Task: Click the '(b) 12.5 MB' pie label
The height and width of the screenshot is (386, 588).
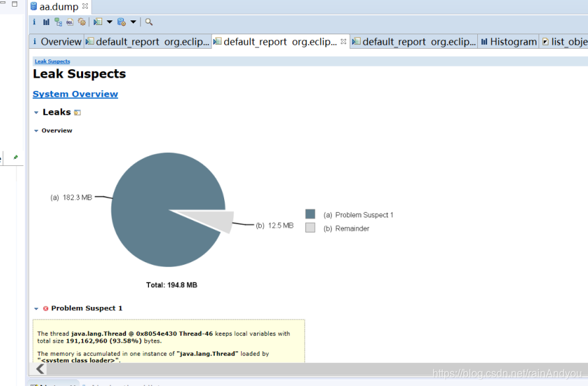Action: (274, 225)
